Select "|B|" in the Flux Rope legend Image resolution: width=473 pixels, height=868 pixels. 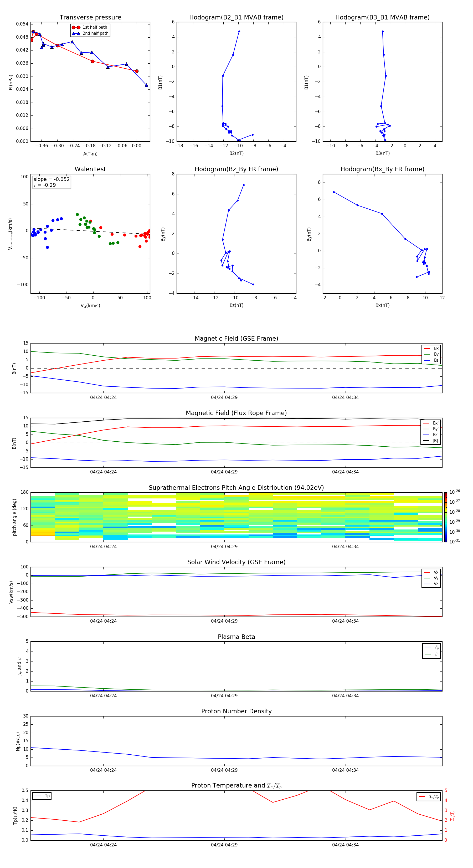(431, 441)
